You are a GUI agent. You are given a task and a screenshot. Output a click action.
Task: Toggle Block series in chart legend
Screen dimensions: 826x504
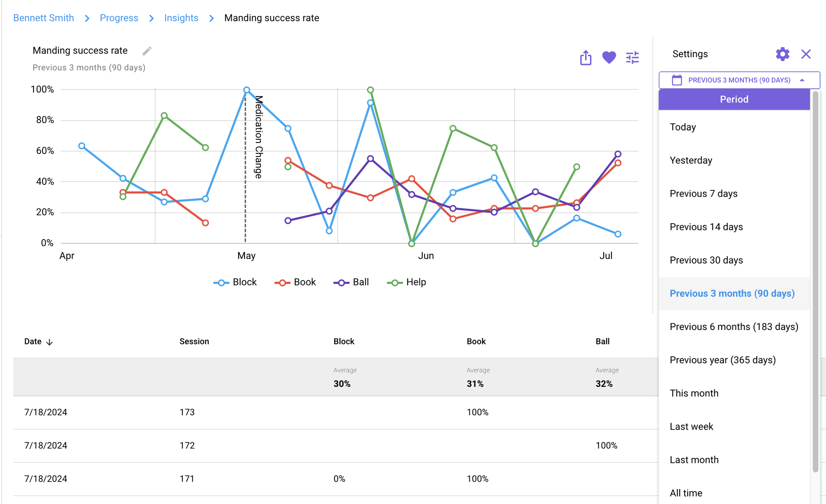pyautogui.click(x=235, y=282)
